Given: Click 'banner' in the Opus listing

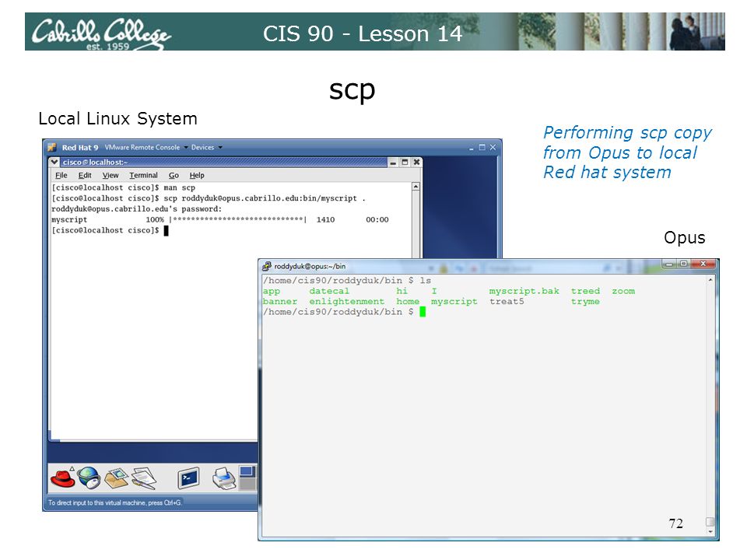Looking at the screenshot, I should [279, 302].
